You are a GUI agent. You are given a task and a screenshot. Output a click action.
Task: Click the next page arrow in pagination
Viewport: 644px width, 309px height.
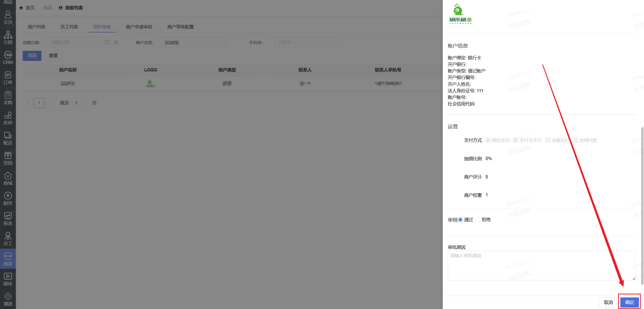coord(50,103)
